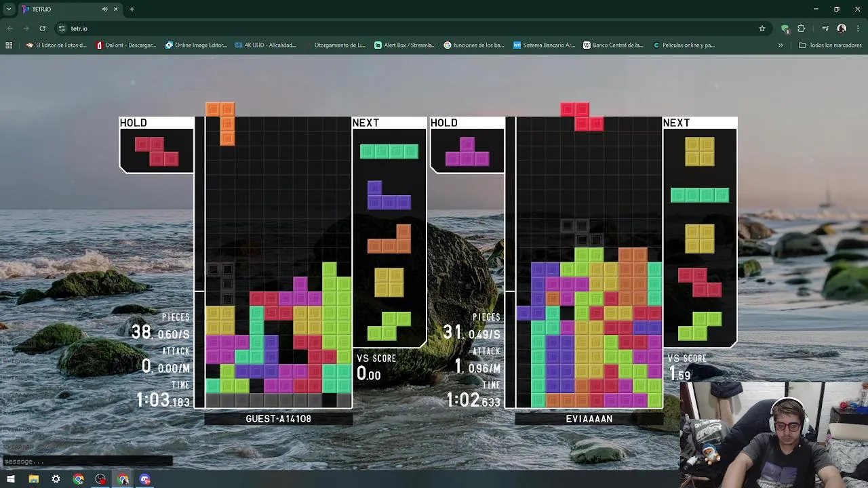Open the El Editor de Fotos bookmark

[x=57, y=45]
